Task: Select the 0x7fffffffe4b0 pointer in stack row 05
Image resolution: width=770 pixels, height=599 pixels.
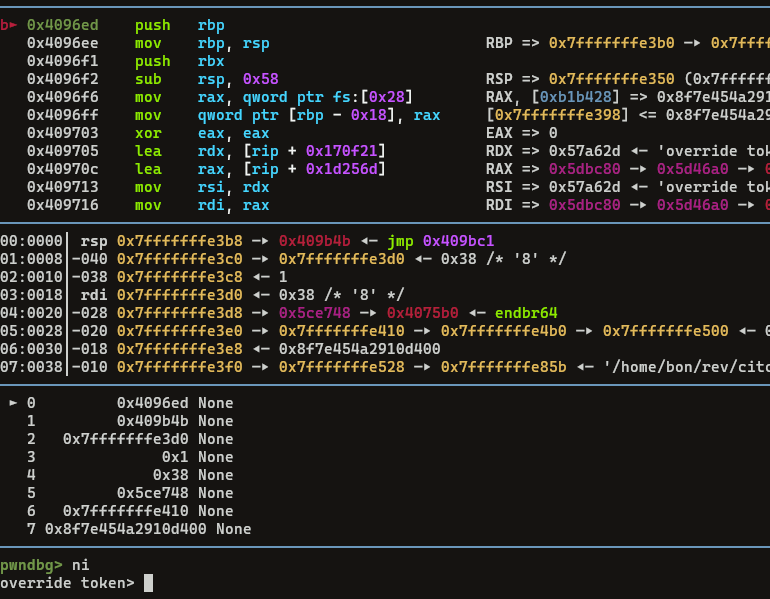Action: click(x=503, y=331)
